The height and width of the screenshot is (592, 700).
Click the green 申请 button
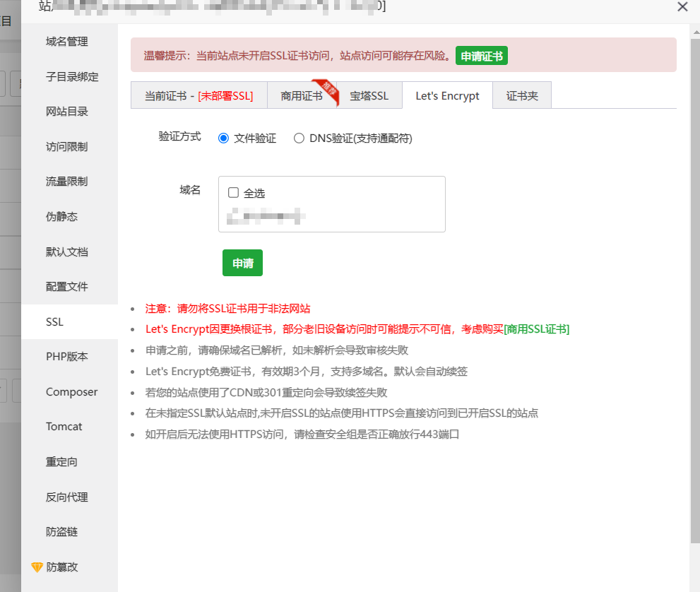point(242,263)
